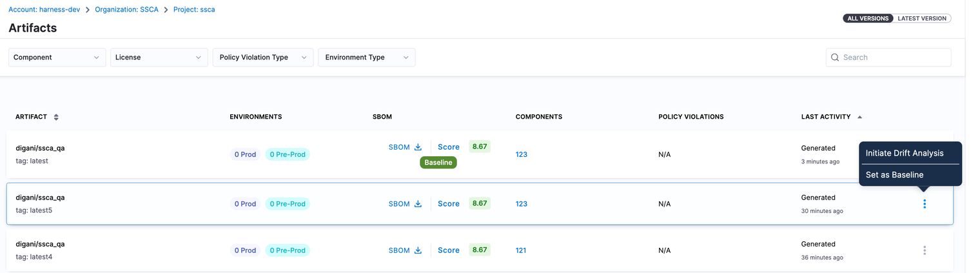Switch to Latest Version view
Screen dimensions: 980x273
922,19
